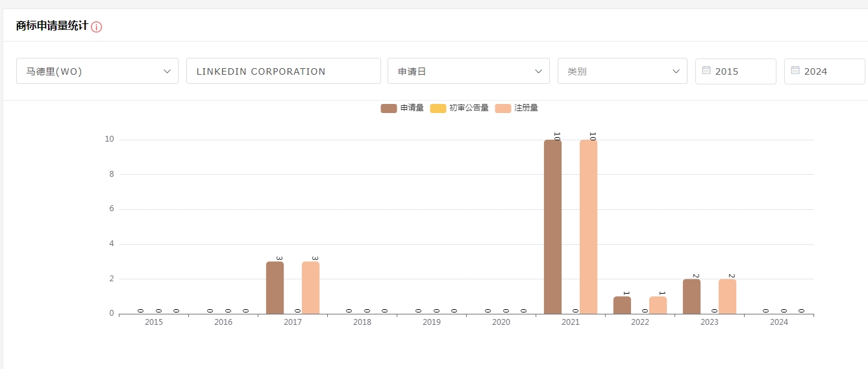This screenshot has height=369, width=868.
Task: Click the 2023 brown application bar
Action: (x=691, y=296)
